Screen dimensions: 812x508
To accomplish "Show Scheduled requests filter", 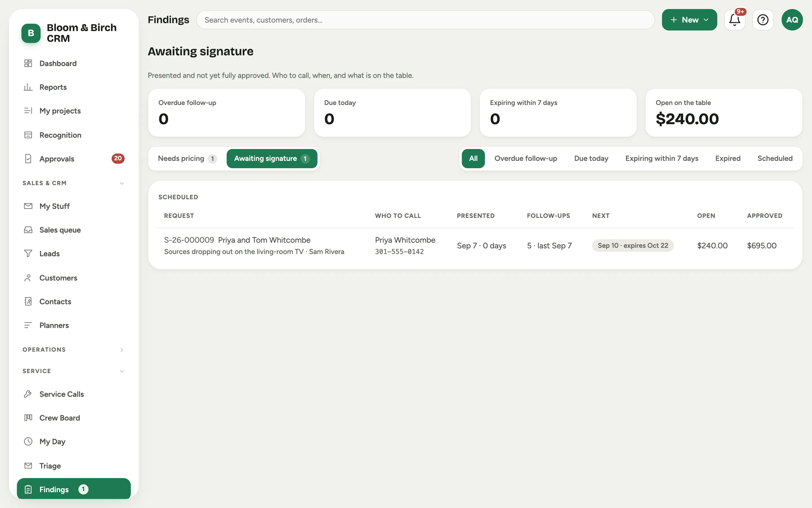I will pos(775,159).
